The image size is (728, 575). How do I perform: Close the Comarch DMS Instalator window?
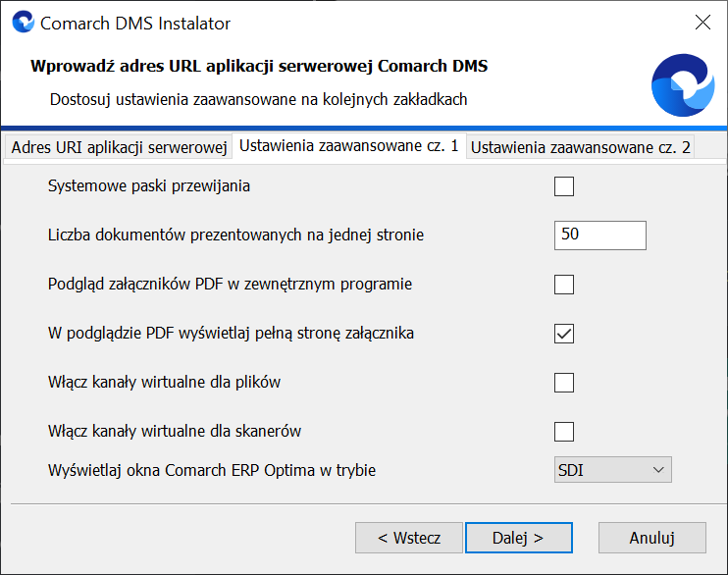click(x=702, y=22)
